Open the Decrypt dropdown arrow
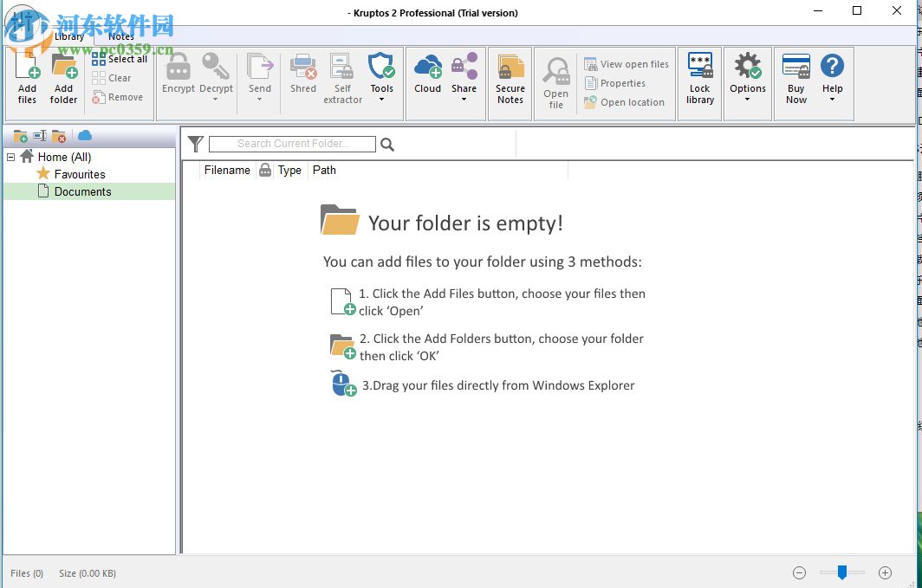The height and width of the screenshot is (588, 922). click(x=215, y=100)
